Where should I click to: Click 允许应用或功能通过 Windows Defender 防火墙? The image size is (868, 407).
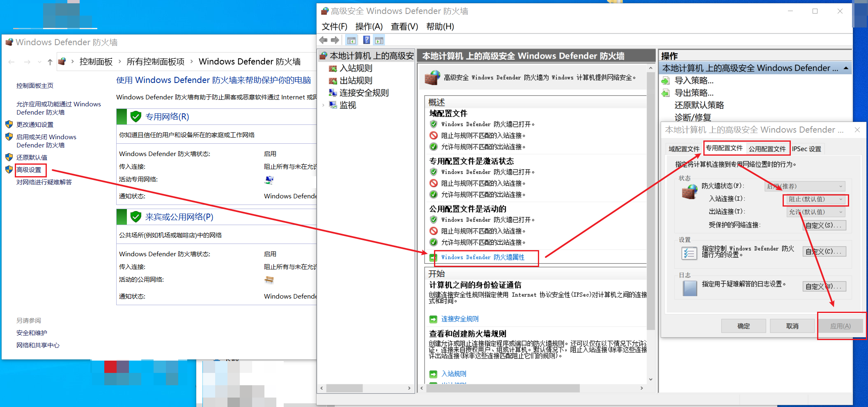click(58, 108)
